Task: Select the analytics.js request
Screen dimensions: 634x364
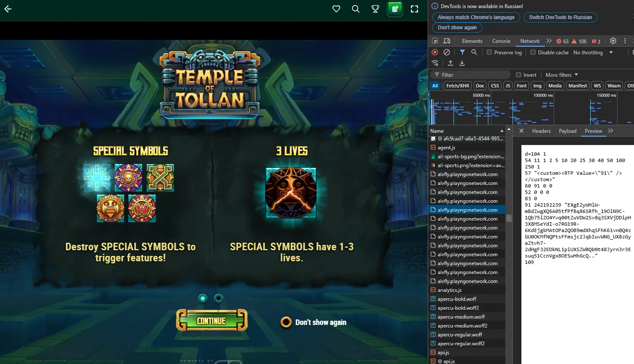Action: [x=467, y=290]
